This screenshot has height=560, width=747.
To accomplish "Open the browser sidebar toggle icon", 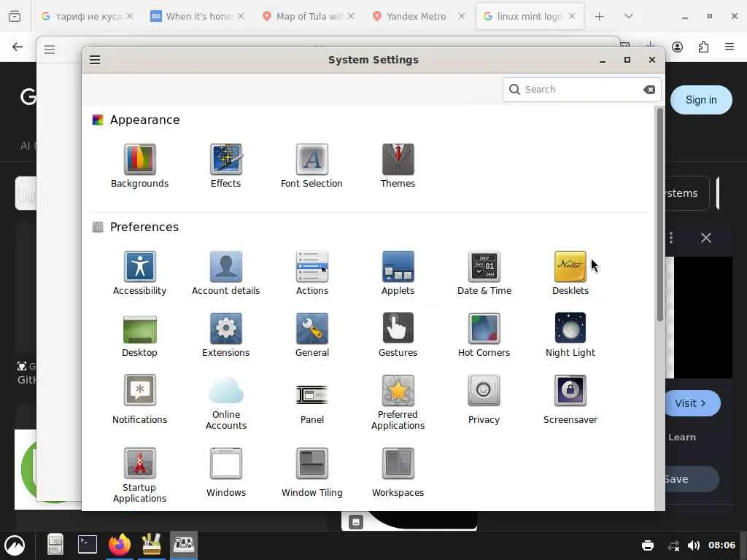I will coord(15,16).
